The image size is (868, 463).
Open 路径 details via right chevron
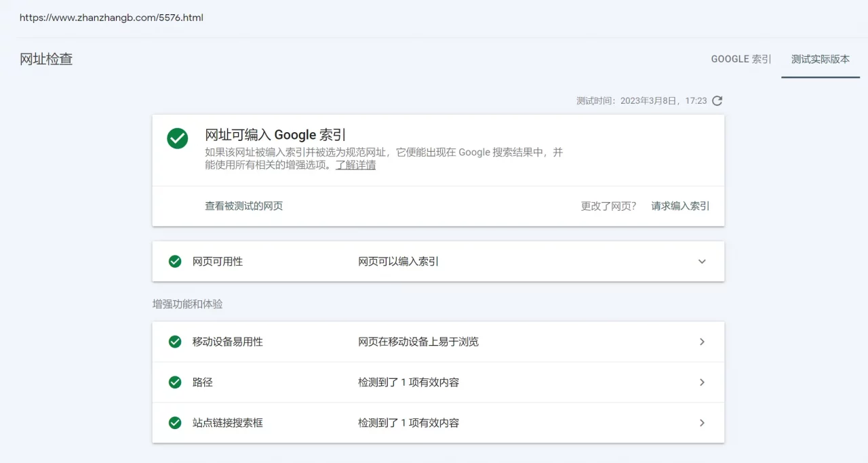(x=702, y=382)
